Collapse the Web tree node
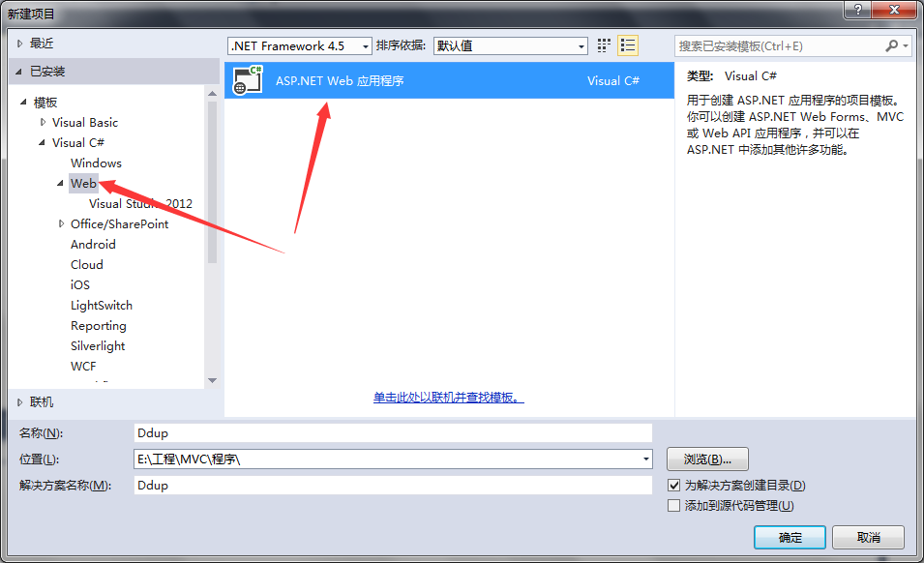Viewport: 924px width, 563px height. point(60,183)
